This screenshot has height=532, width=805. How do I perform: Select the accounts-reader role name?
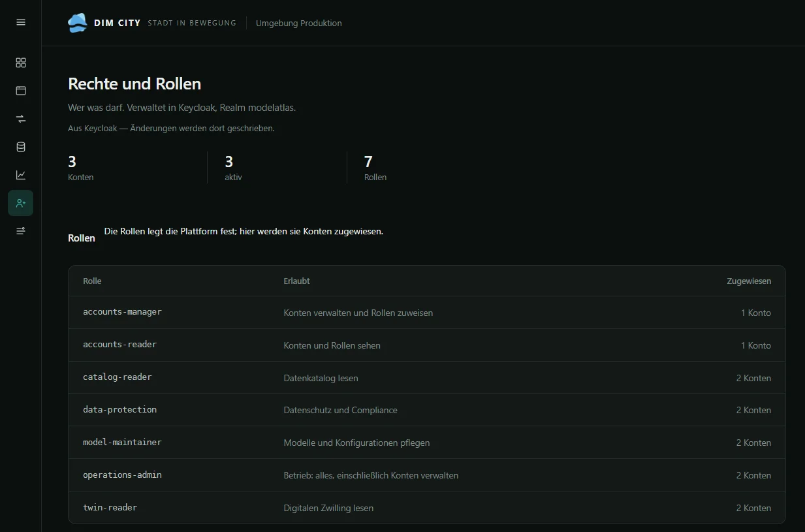(120, 345)
